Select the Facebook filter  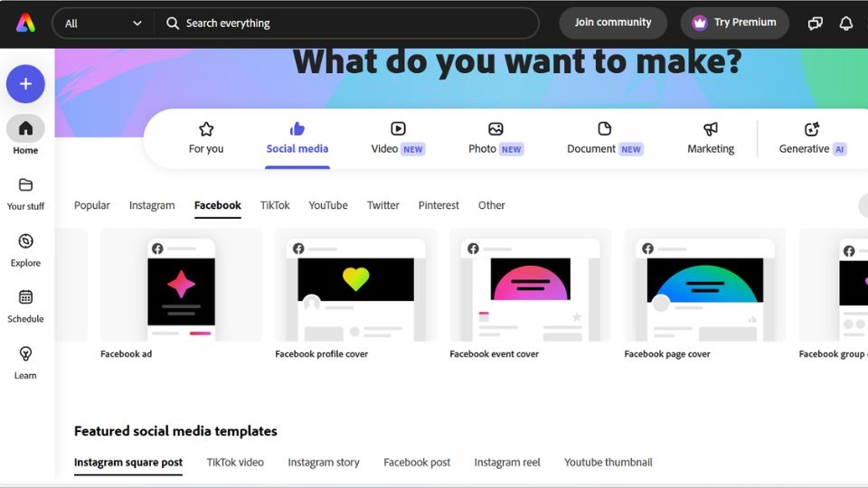click(218, 205)
